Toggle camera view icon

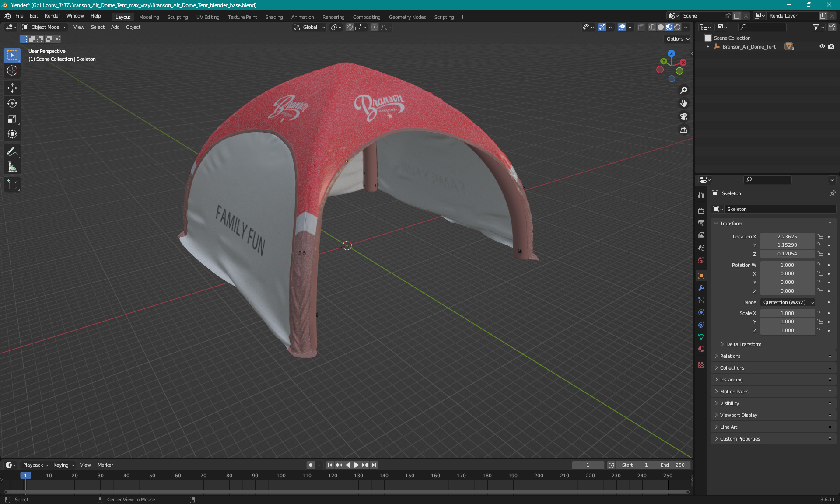(684, 116)
